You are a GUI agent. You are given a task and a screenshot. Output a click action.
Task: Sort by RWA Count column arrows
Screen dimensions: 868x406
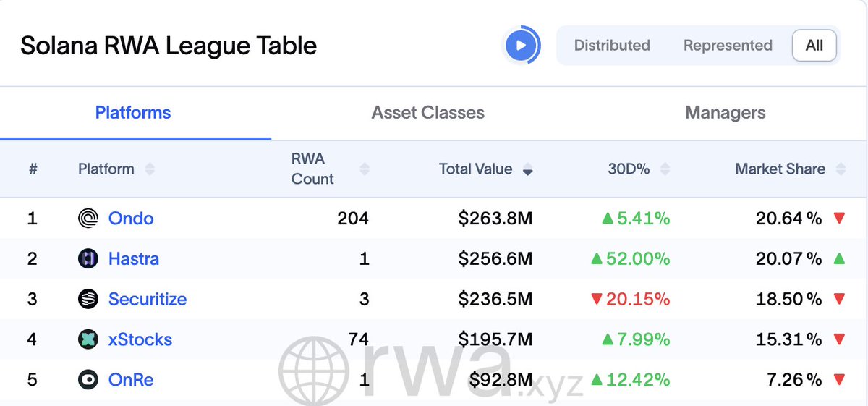coord(365,169)
